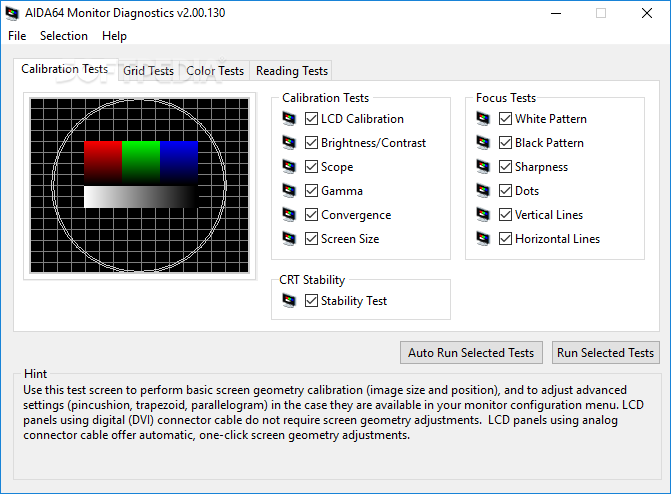Uncheck the LCD Calibration checkbox
The width and height of the screenshot is (671, 494).
(x=311, y=119)
